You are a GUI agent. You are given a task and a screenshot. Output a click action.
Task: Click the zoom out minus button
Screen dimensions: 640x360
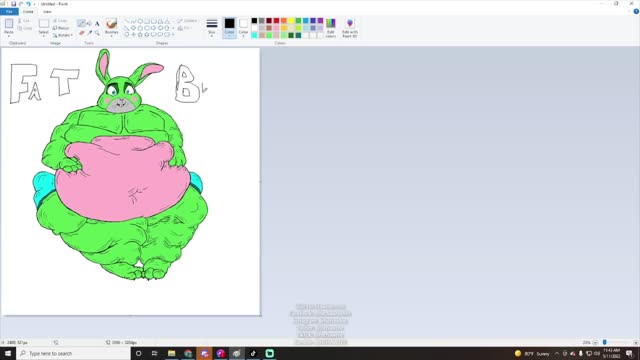(595, 342)
